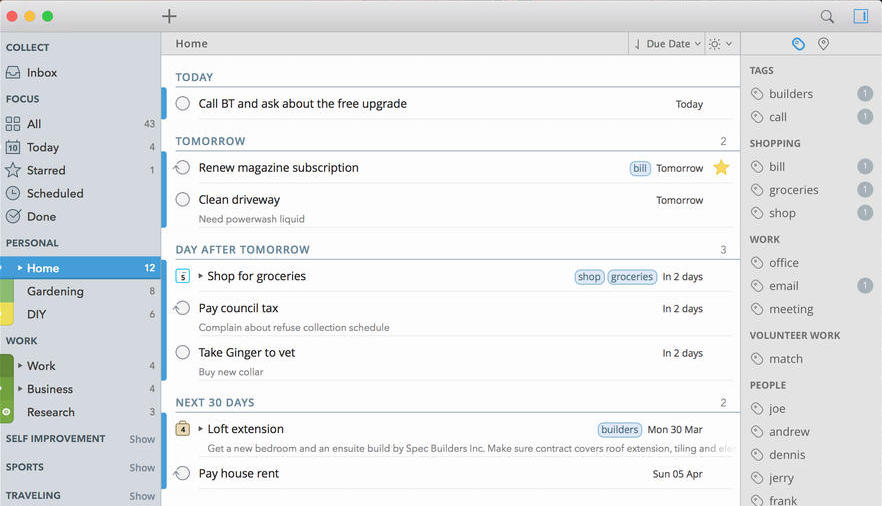
Task: Complete the Take Ginger to vet task
Action: [182, 352]
